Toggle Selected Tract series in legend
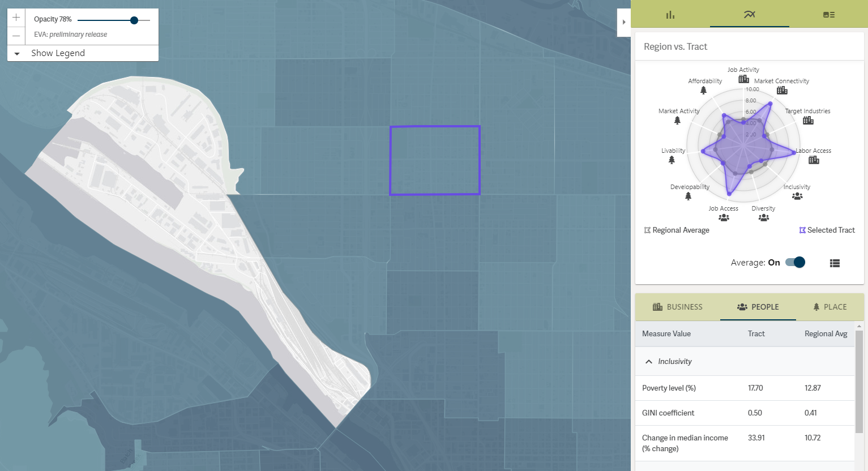This screenshot has width=868, height=471. [x=827, y=230]
